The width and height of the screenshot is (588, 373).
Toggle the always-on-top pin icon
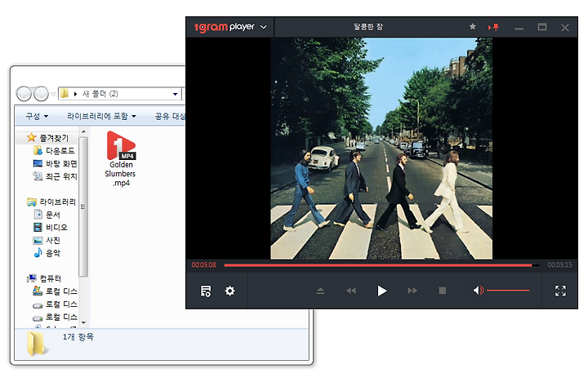point(493,27)
